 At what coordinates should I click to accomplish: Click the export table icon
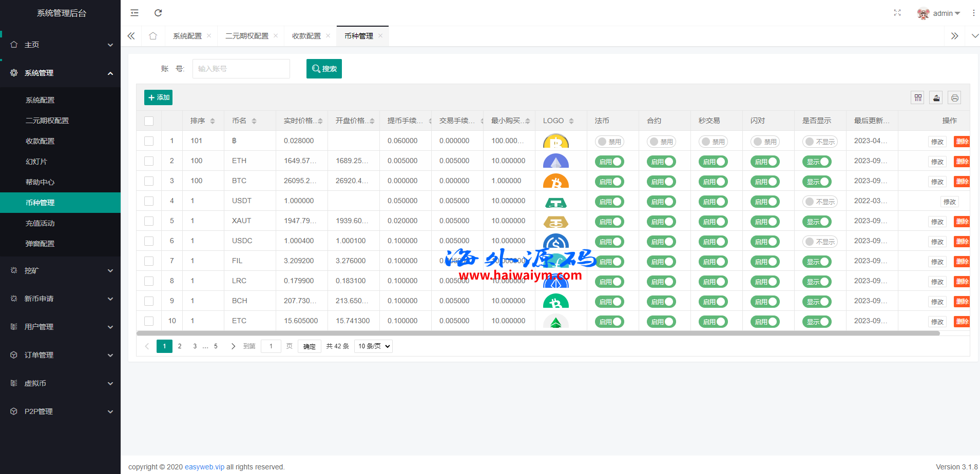(x=936, y=97)
